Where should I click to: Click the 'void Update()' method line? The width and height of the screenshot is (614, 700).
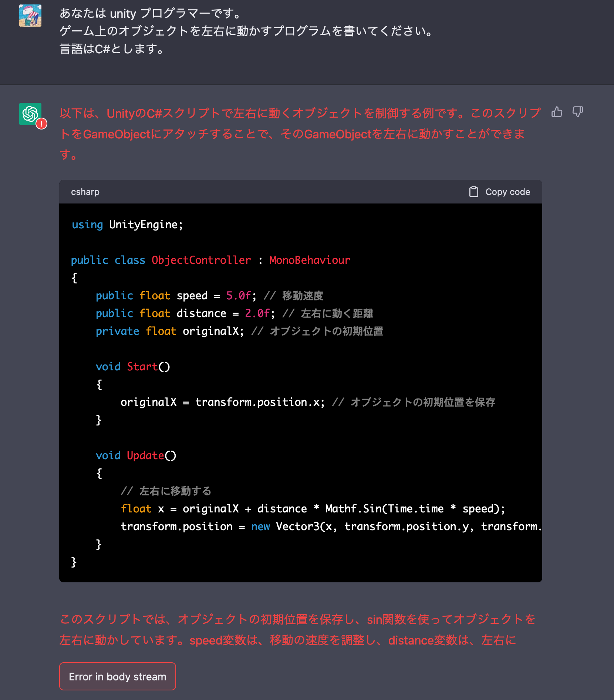[136, 455]
